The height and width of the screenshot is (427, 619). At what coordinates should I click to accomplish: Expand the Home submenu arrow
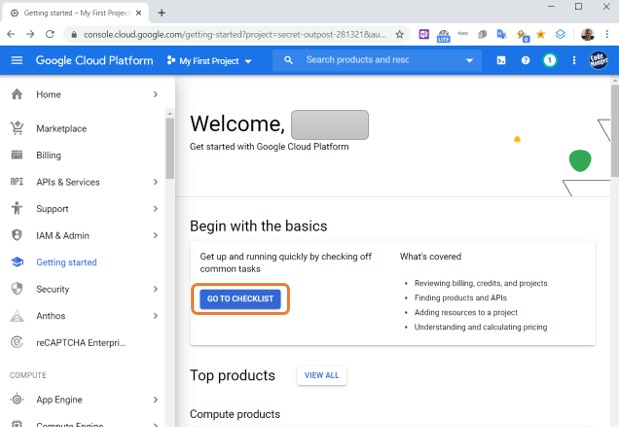click(x=156, y=94)
